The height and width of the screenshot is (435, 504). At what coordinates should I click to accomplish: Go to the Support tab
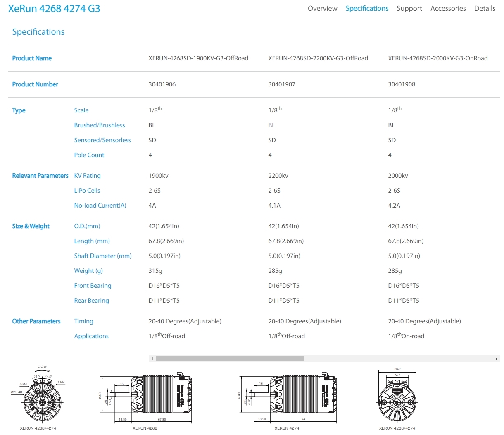click(409, 8)
